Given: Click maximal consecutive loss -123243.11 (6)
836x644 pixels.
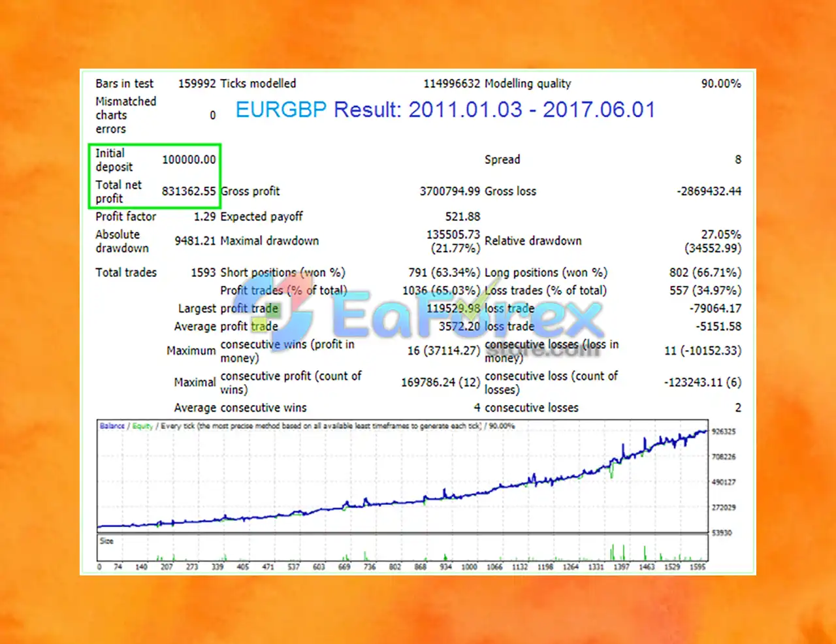Looking at the screenshot, I should [703, 382].
